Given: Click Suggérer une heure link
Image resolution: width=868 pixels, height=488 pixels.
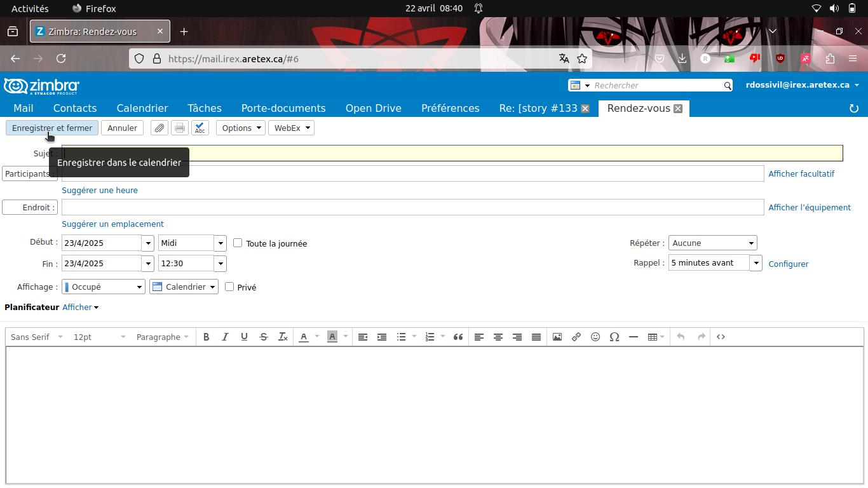Looking at the screenshot, I should 100,191.
